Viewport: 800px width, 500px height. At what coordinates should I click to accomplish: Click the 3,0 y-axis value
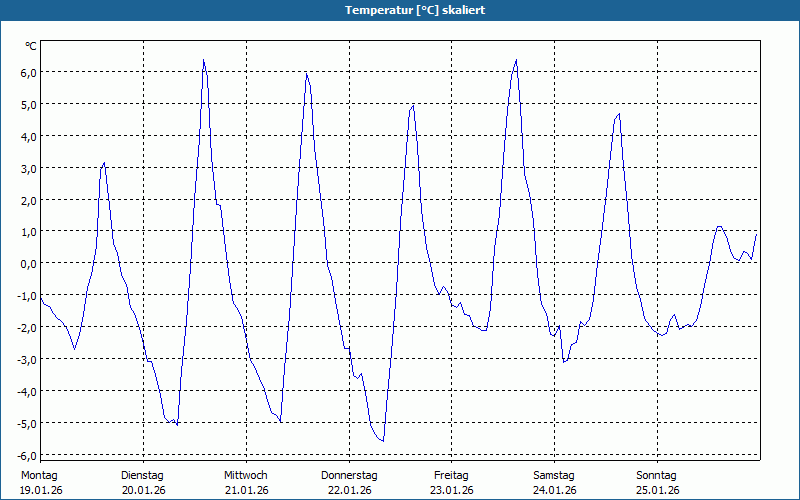(x=29, y=168)
